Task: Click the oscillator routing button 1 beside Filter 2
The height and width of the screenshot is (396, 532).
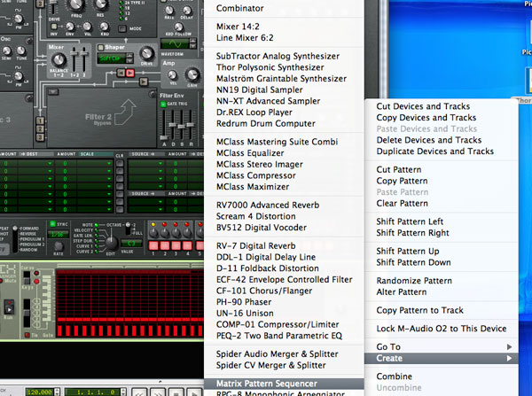Action: tap(40, 120)
